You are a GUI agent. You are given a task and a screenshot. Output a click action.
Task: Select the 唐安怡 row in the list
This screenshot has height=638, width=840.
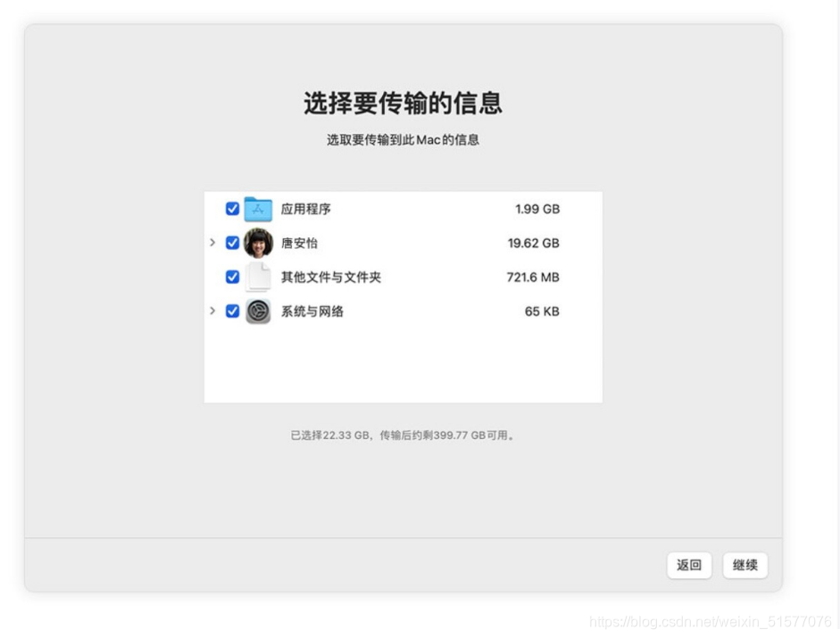pos(295,243)
